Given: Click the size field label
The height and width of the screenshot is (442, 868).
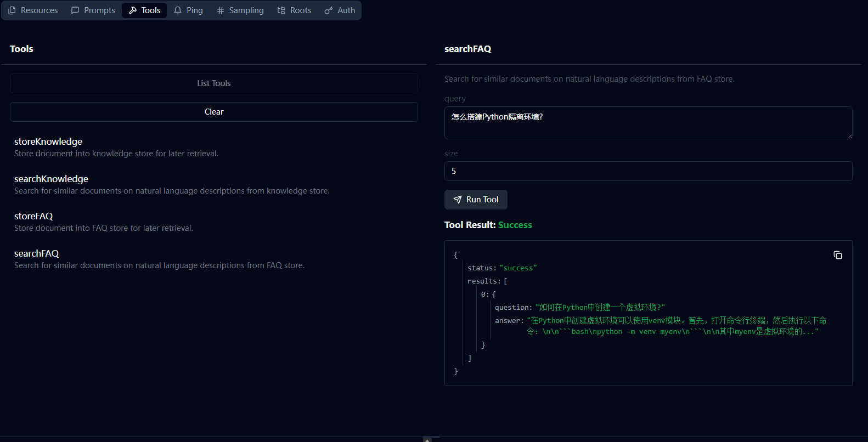Looking at the screenshot, I should pyautogui.click(x=451, y=154).
